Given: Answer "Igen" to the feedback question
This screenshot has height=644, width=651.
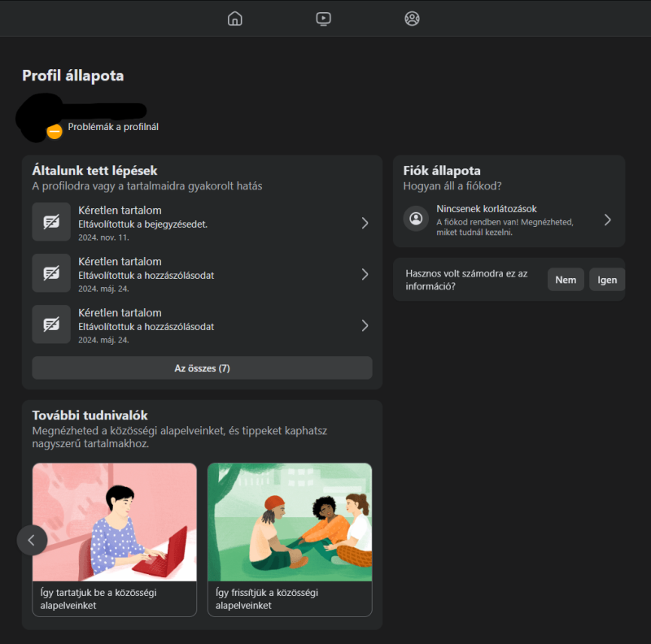Looking at the screenshot, I should tap(607, 280).
